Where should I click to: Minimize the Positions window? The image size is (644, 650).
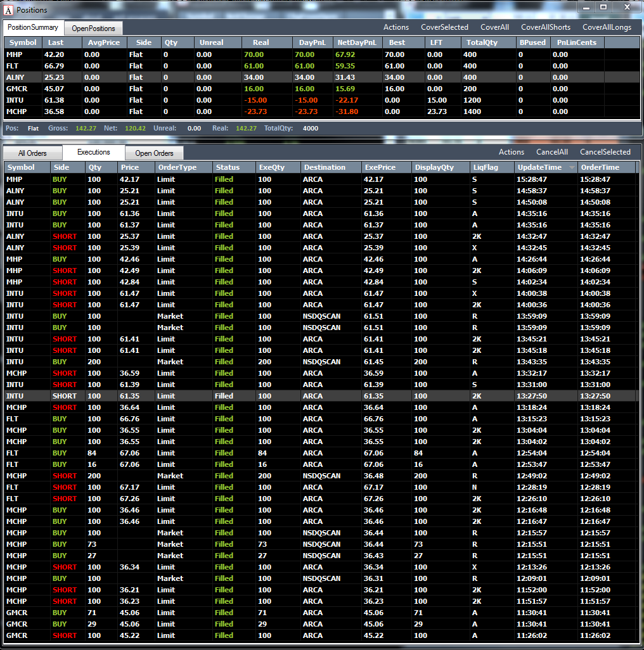click(586, 8)
